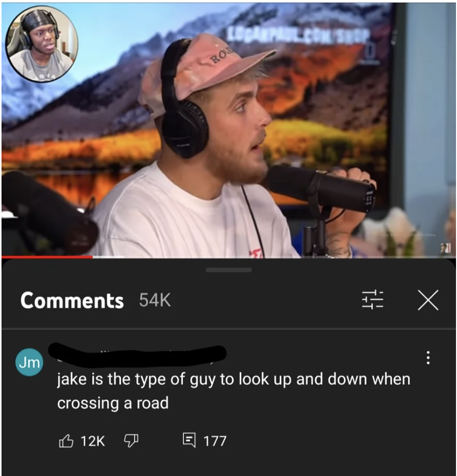The image size is (457, 476).
Task: Close the Comments panel with the X
Action: click(428, 300)
